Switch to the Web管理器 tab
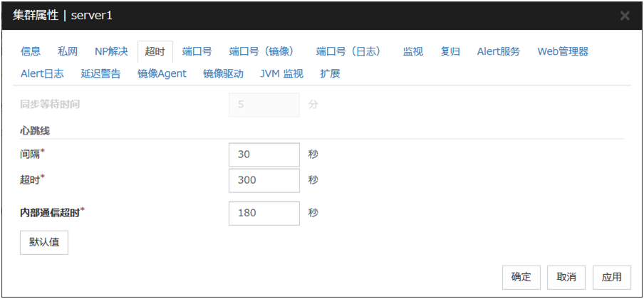The width and height of the screenshot is (644, 299). click(x=563, y=51)
